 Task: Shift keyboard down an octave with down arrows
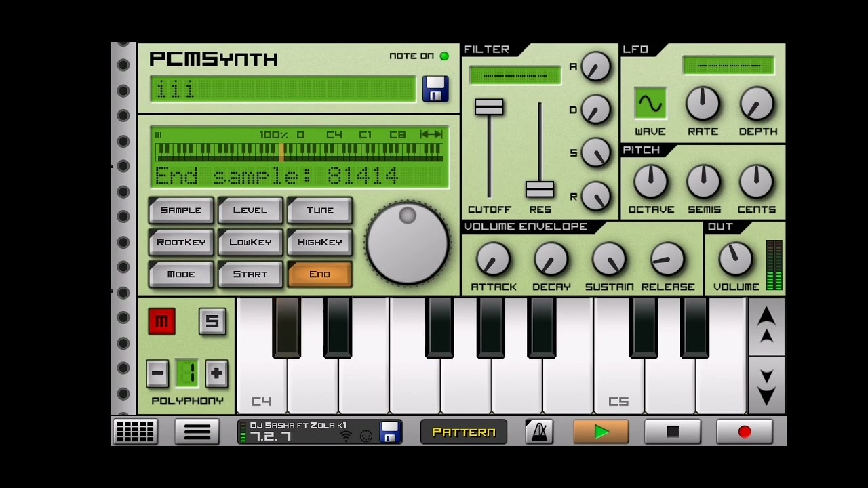pos(766,386)
